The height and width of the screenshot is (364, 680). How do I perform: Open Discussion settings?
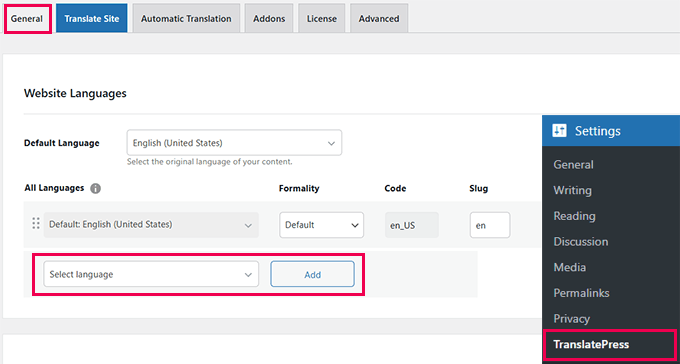(x=581, y=242)
